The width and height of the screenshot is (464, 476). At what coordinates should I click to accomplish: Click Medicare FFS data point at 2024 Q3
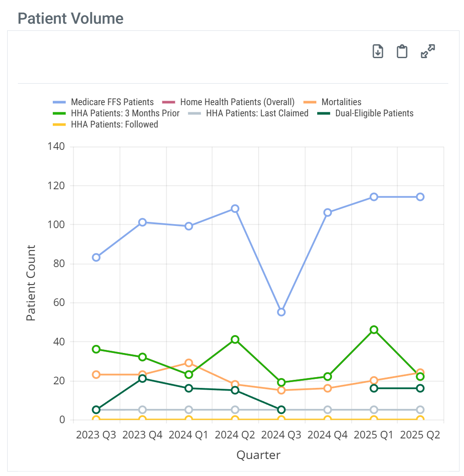pos(281,312)
